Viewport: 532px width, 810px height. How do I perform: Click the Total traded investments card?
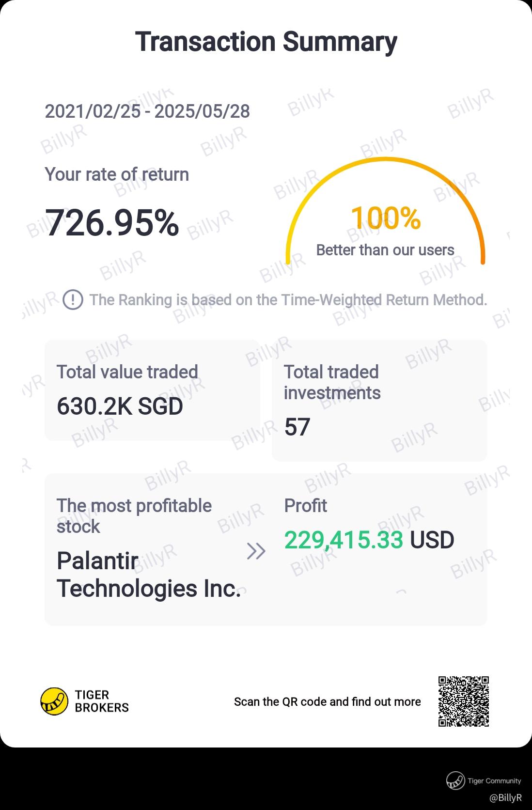coord(379,400)
